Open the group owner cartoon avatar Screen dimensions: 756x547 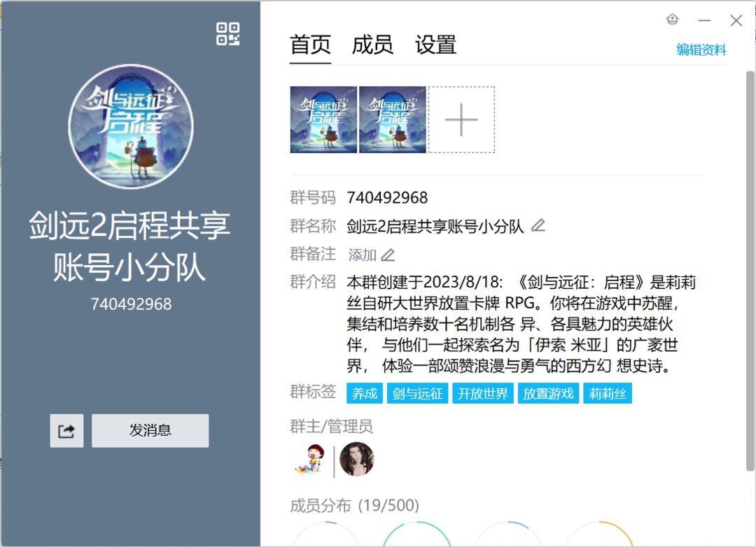[x=309, y=459]
